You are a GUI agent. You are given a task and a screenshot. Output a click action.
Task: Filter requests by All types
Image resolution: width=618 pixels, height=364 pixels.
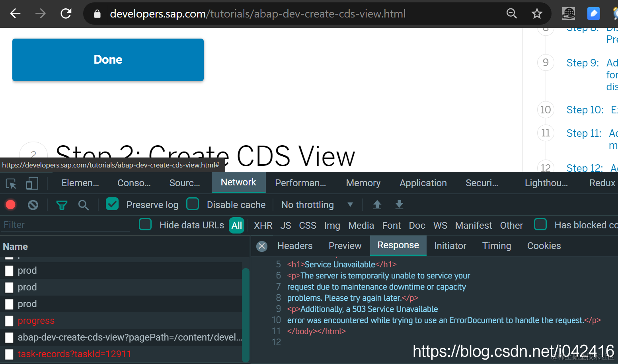(x=237, y=226)
